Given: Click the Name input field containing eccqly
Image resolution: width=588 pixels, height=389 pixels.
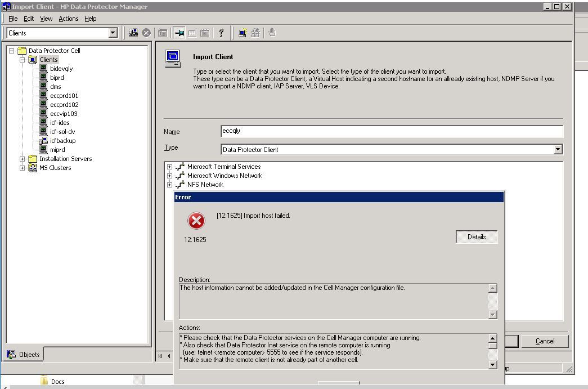Looking at the screenshot, I should 392,131.
